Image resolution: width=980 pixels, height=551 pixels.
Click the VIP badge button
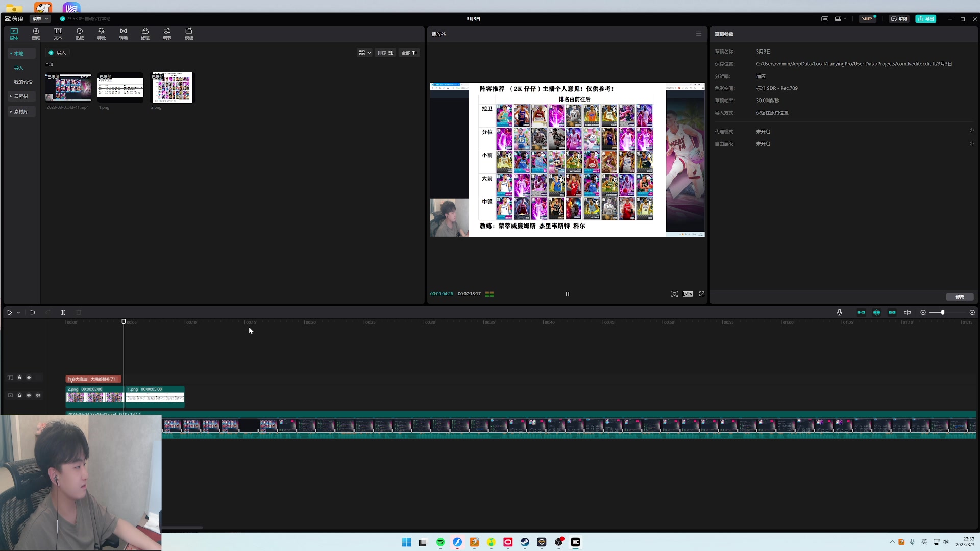(868, 19)
